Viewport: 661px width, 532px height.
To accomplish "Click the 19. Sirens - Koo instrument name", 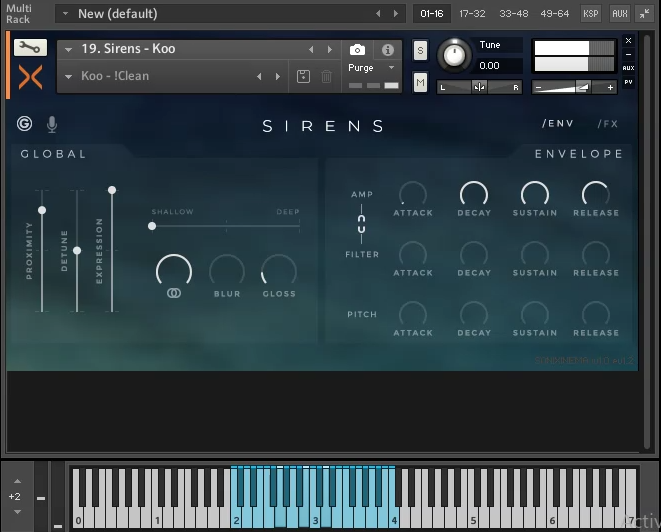I will point(128,49).
